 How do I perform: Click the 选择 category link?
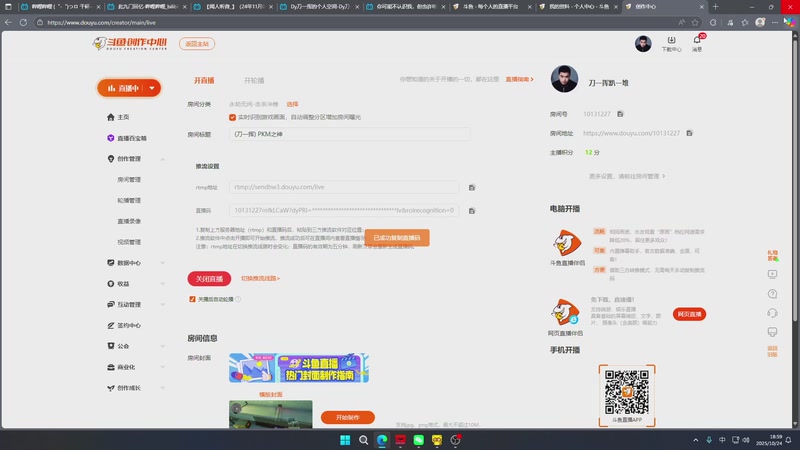click(292, 104)
